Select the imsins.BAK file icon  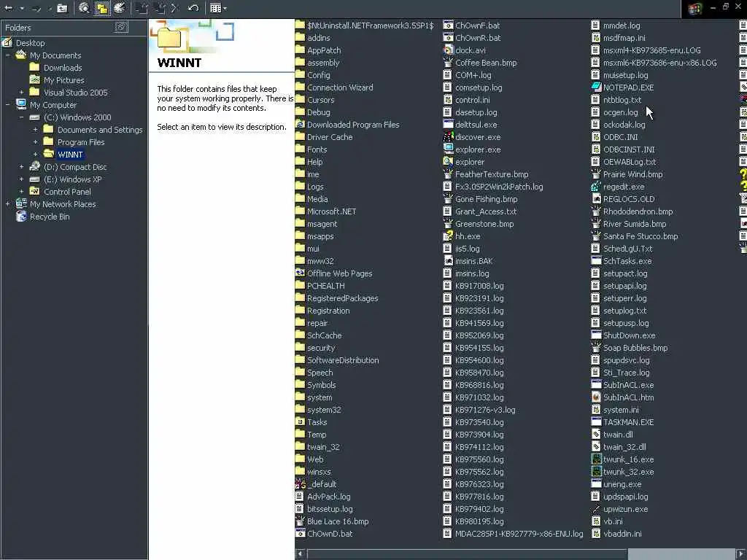tap(448, 260)
